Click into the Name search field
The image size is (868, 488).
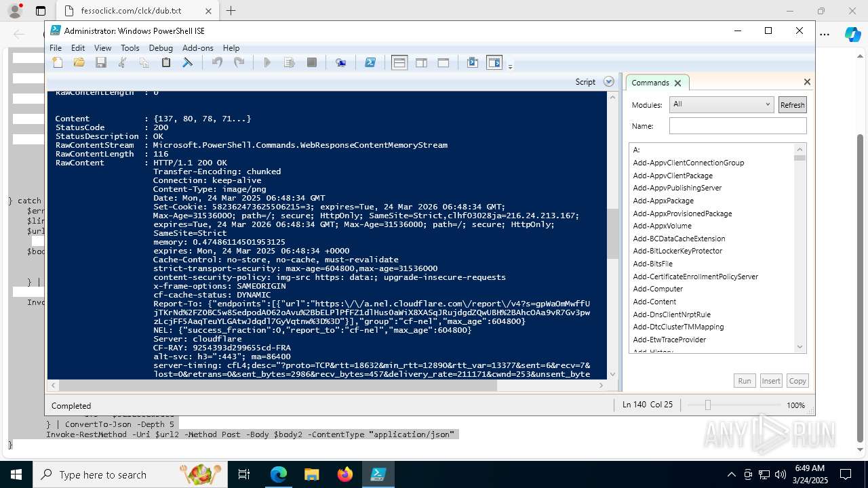click(738, 126)
